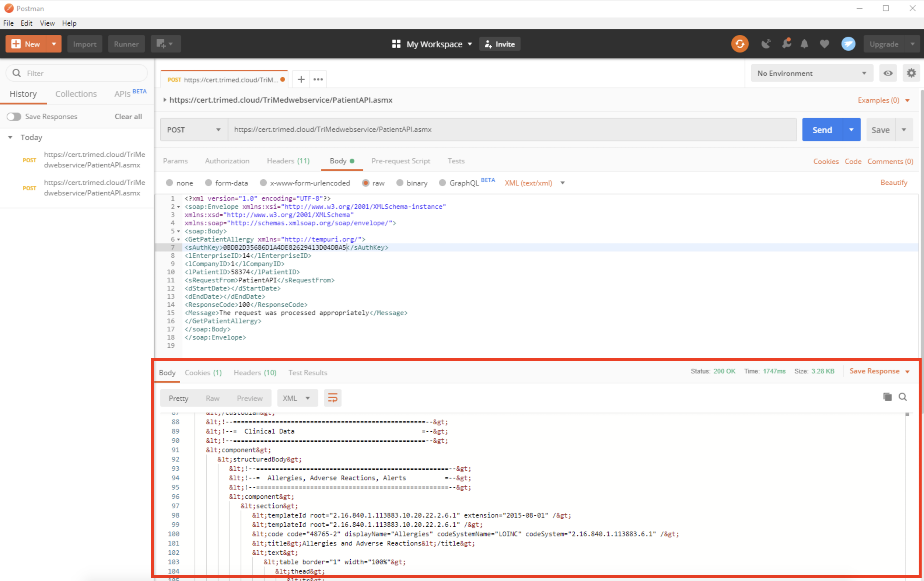This screenshot has width=924, height=581.
Task: Collapse the Today history group
Action: 10,137
